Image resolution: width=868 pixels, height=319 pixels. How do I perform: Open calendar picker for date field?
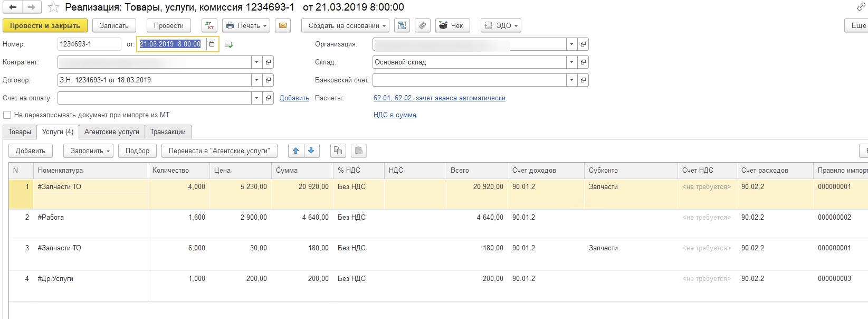point(212,44)
